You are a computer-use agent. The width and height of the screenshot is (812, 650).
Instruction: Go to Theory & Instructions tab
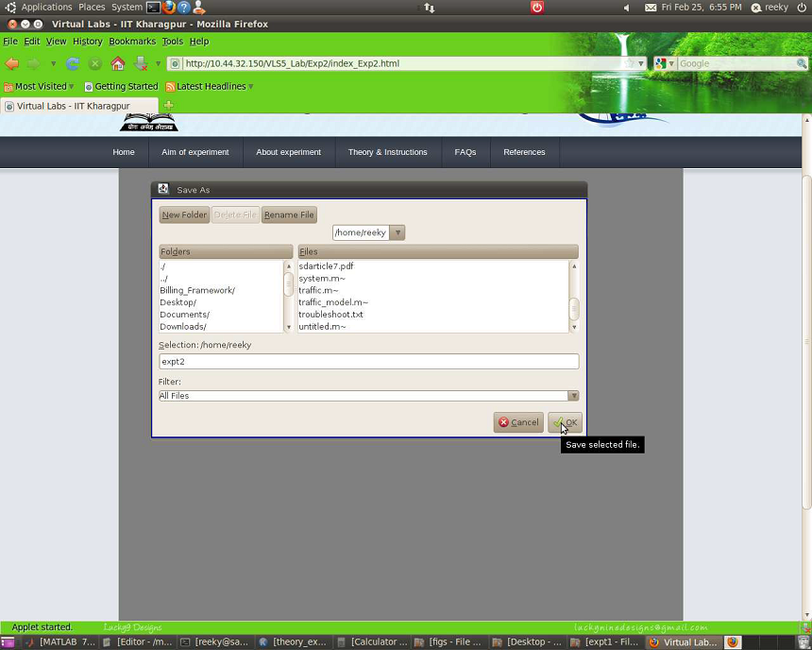tap(387, 152)
